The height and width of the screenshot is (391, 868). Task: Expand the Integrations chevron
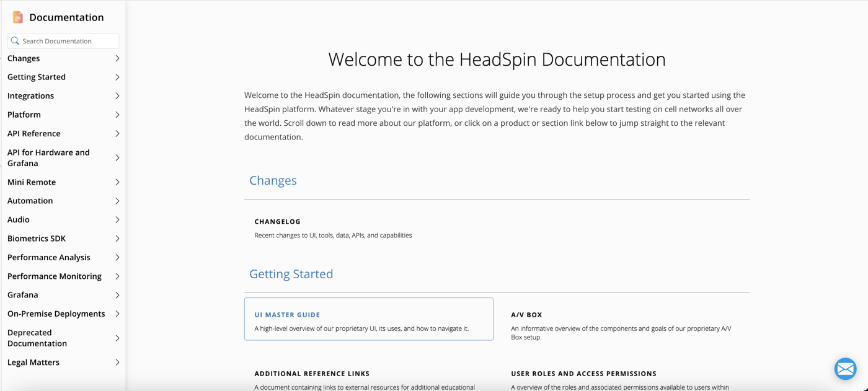tap(117, 96)
